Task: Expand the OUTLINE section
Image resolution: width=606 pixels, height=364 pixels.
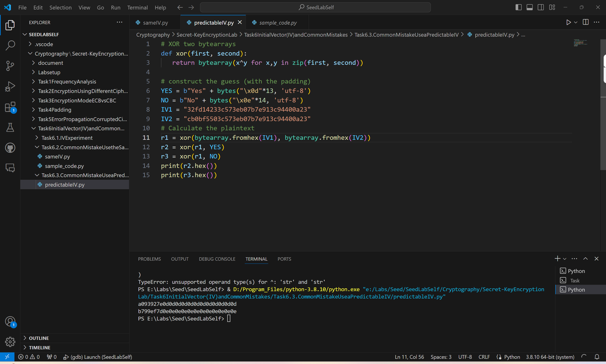Action: click(x=75, y=338)
